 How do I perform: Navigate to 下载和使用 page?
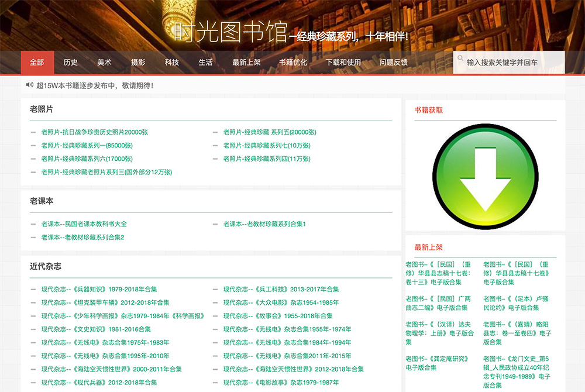pos(343,63)
